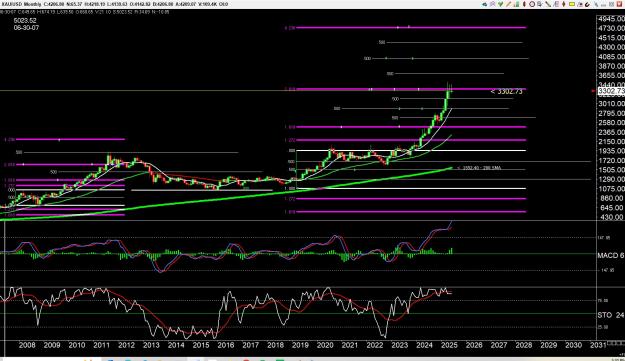This screenshot has width=625, height=361.
Task: Click the XAUUSD Monthly chart title
Action: click(21, 4)
